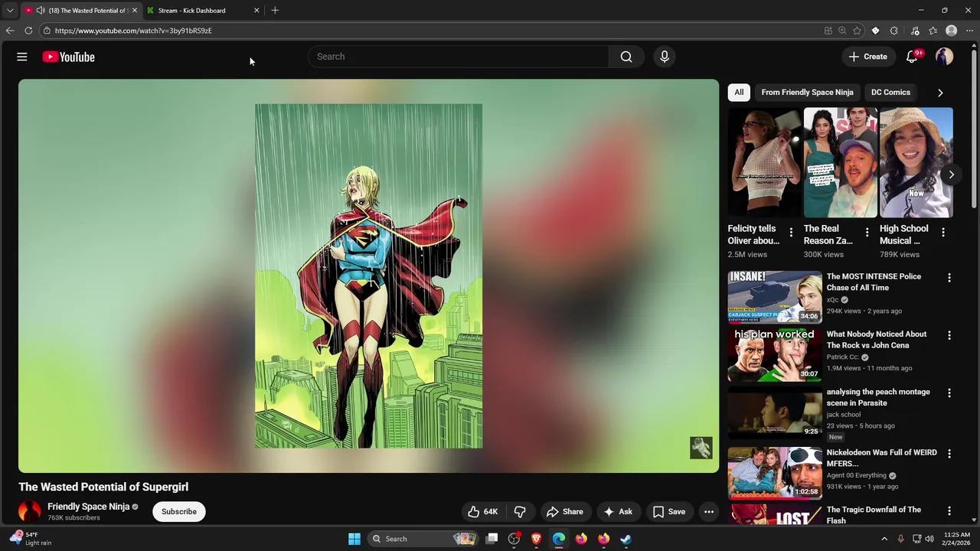Open the browser extensions puzzle icon

[x=894, y=31]
